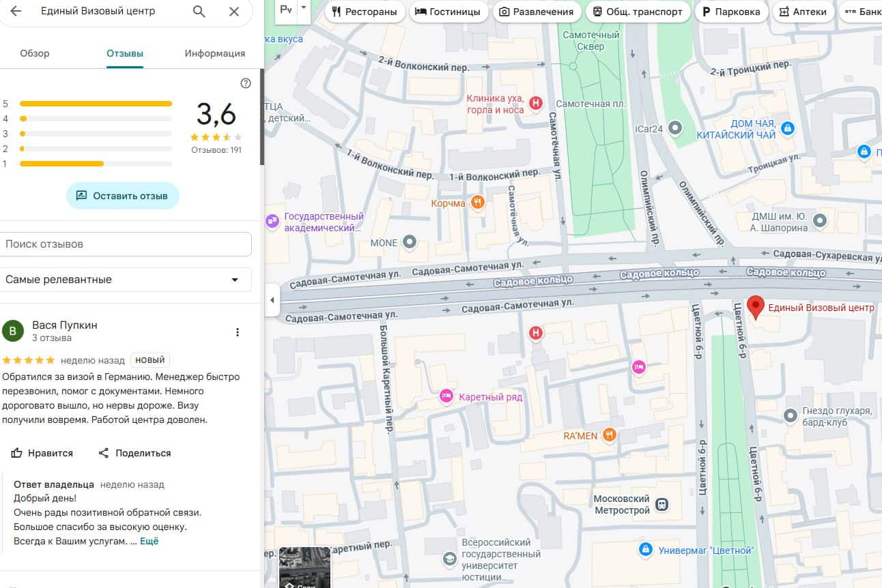Click the Универмаг Цветной shopping marker
The image size is (882, 588).
coord(645,550)
